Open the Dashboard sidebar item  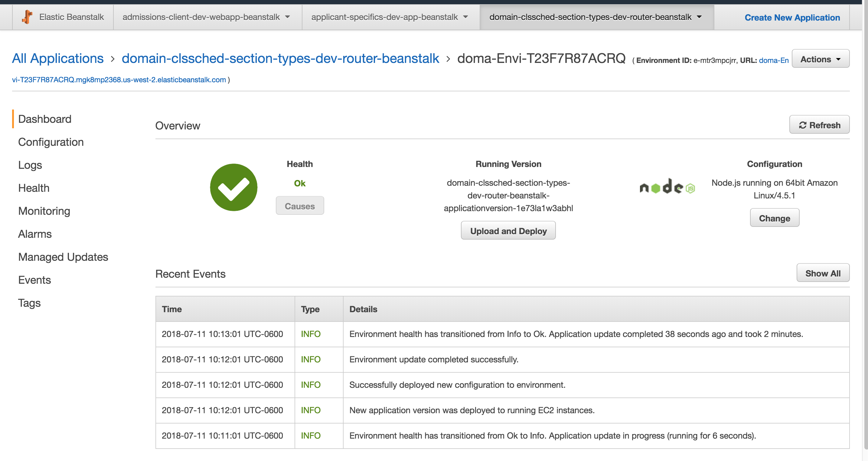(45, 119)
